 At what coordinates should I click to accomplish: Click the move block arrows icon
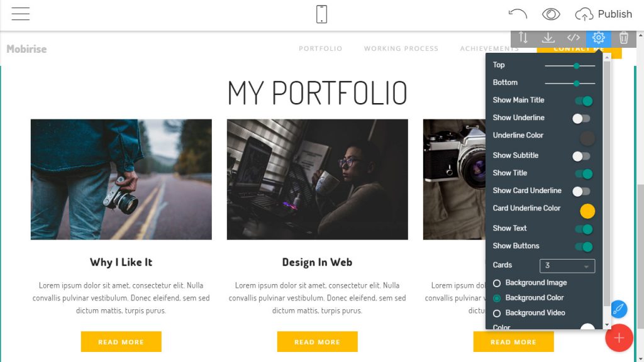[x=523, y=38]
